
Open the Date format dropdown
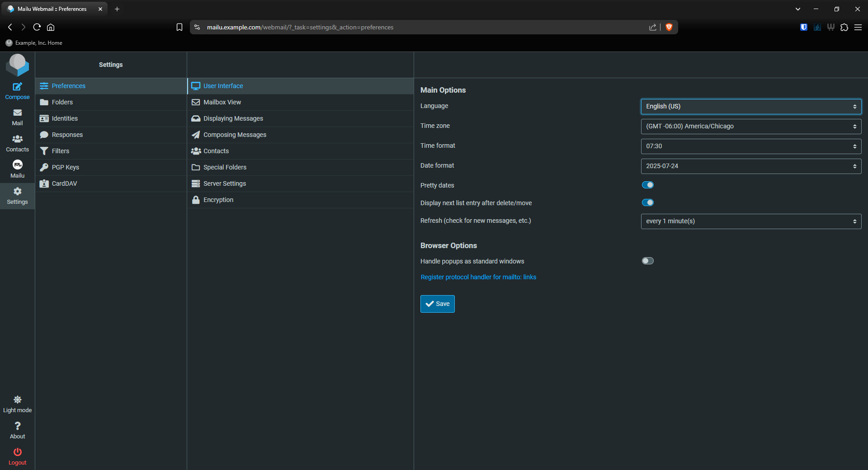pos(750,166)
